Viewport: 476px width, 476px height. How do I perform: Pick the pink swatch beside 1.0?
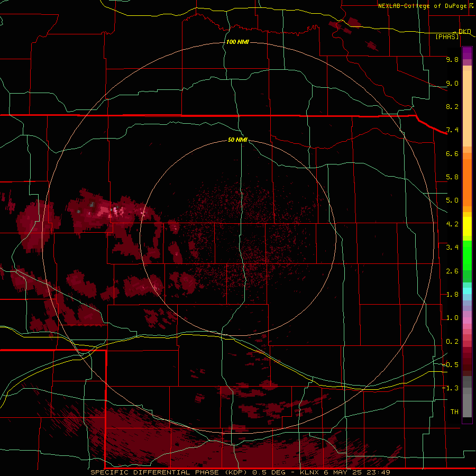pos(467,321)
